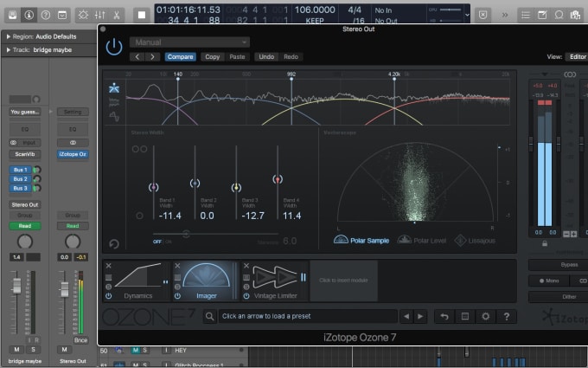Select Polar Sample vectorscope mode

tap(361, 241)
